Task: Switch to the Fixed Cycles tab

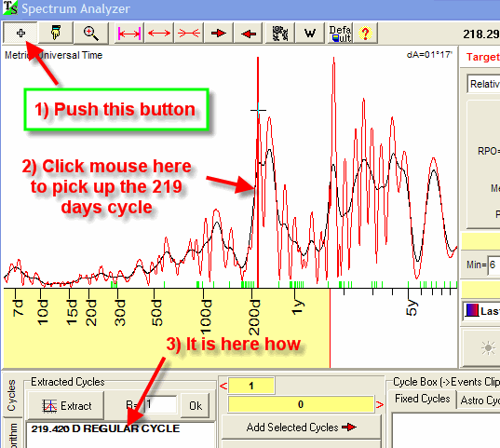Action: point(422,399)
